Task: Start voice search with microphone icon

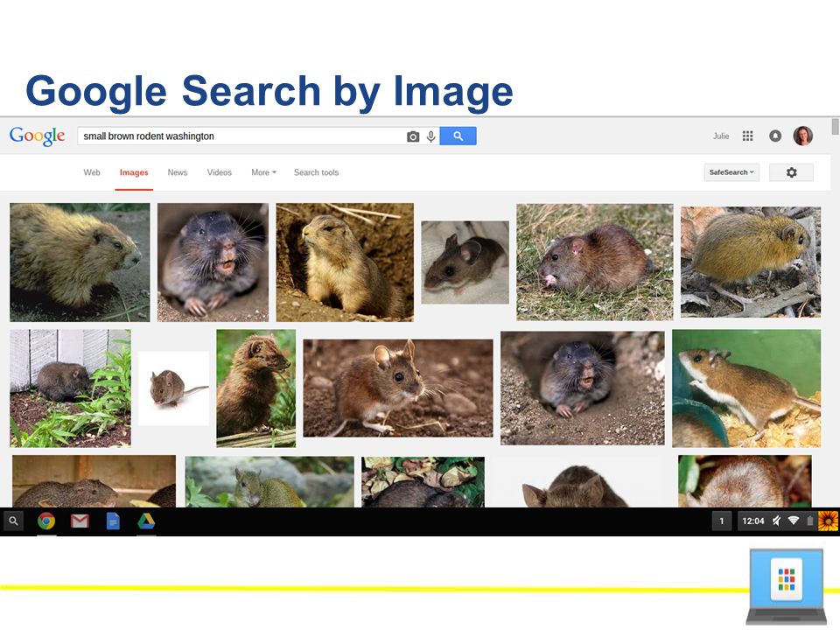Action: click(x=430, y=136)
